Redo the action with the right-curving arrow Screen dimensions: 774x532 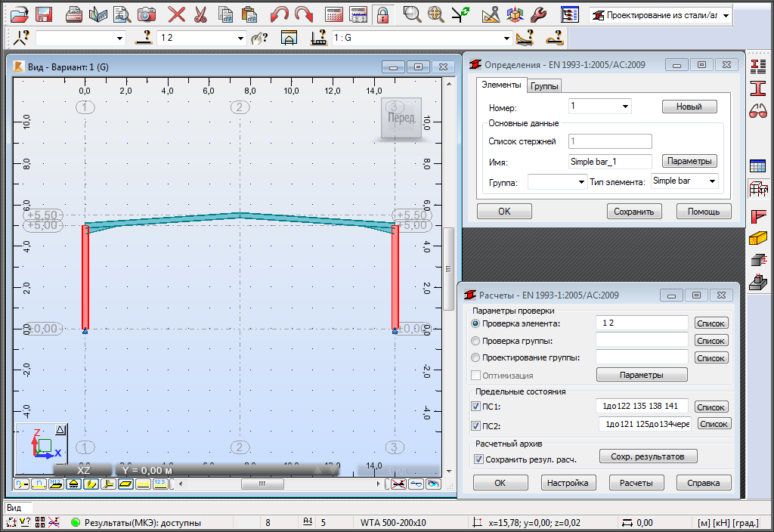pyautogui.click(x=304, y=14)
